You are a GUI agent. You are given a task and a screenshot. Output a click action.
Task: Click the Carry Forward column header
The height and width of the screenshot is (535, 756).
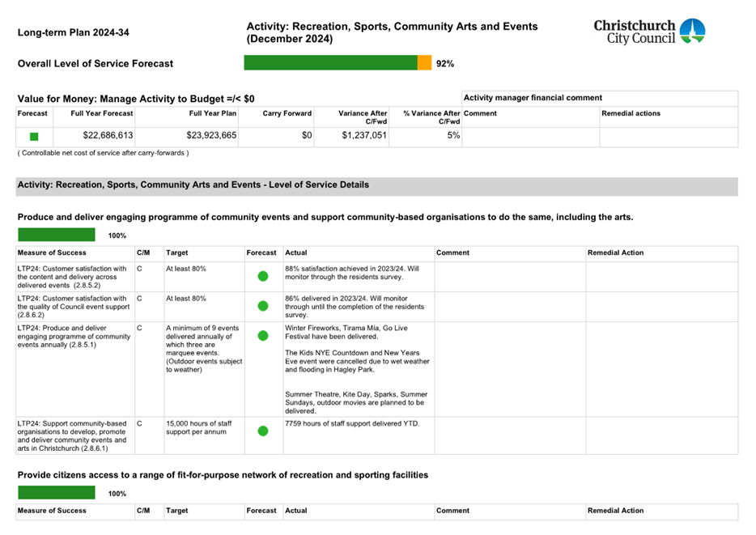(287, 113)
